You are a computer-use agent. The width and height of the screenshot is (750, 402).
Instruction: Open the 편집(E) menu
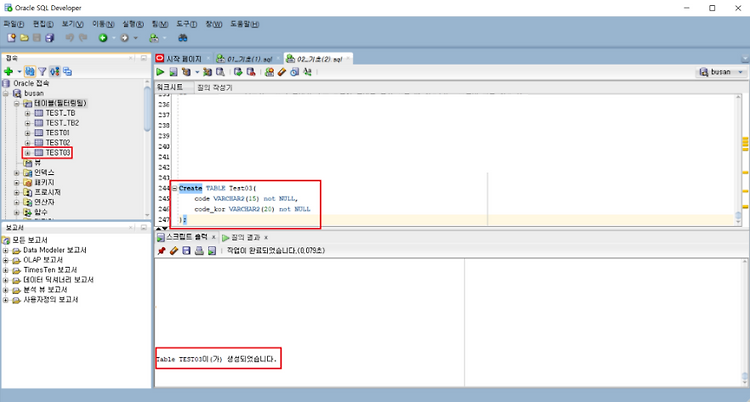(x=43, y=24)
